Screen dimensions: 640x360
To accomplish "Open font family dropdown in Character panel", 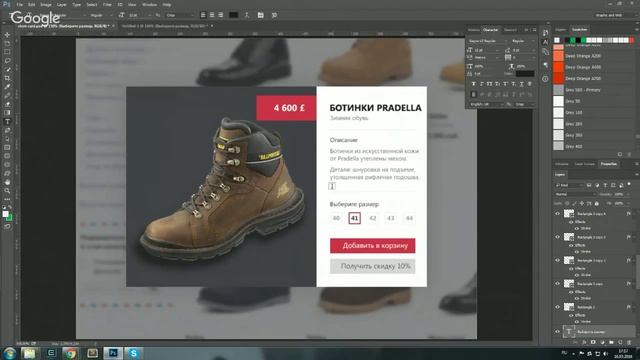I will tap(488, 41).
